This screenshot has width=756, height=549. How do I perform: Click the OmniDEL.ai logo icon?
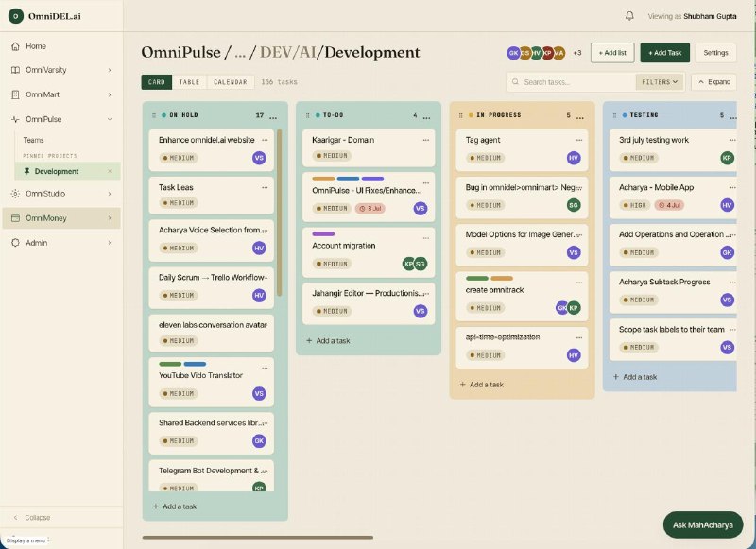point(16,16)
